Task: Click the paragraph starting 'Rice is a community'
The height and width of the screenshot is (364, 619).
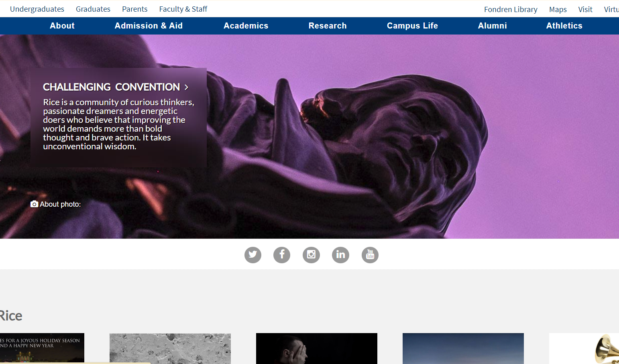Action: pos(118,124)
